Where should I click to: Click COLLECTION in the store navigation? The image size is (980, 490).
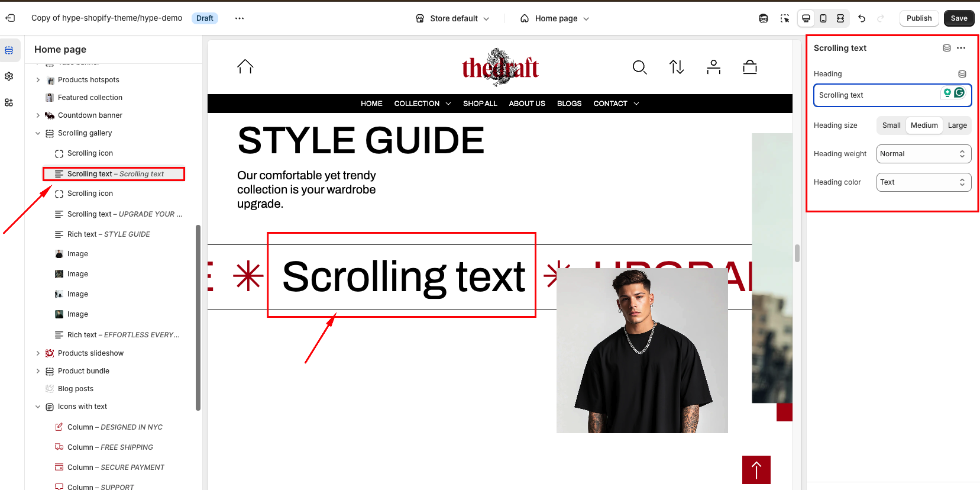point(417,104)
